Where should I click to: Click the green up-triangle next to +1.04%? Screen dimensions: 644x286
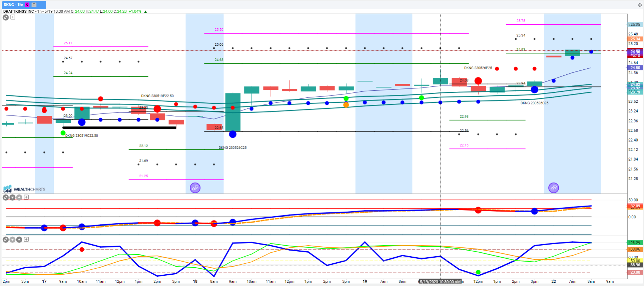pos(146,11)
